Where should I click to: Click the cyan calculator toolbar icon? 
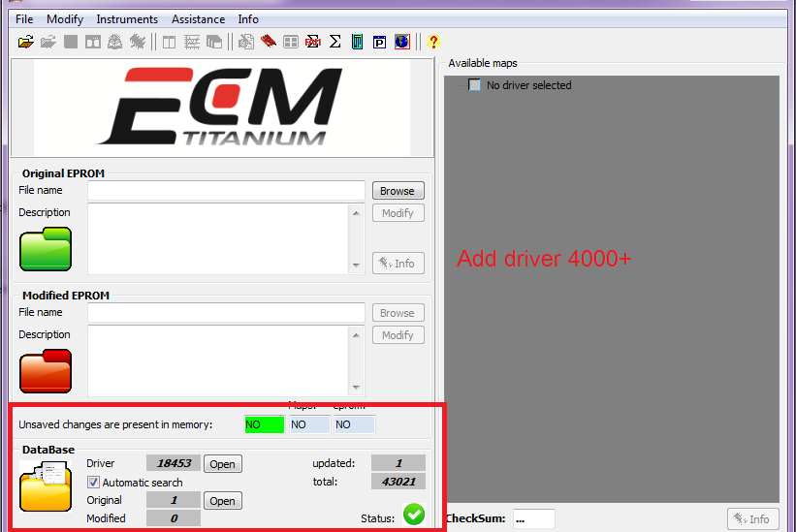point(358,42)
